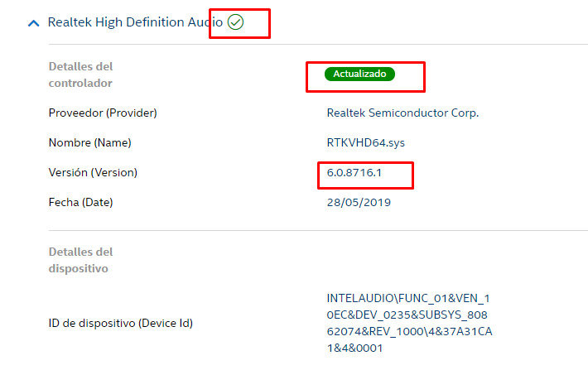Image resolution: width=588 pixels, height=370 pixels.
Task: Click the green Actualizado status badge
Action: coord(359,74)
